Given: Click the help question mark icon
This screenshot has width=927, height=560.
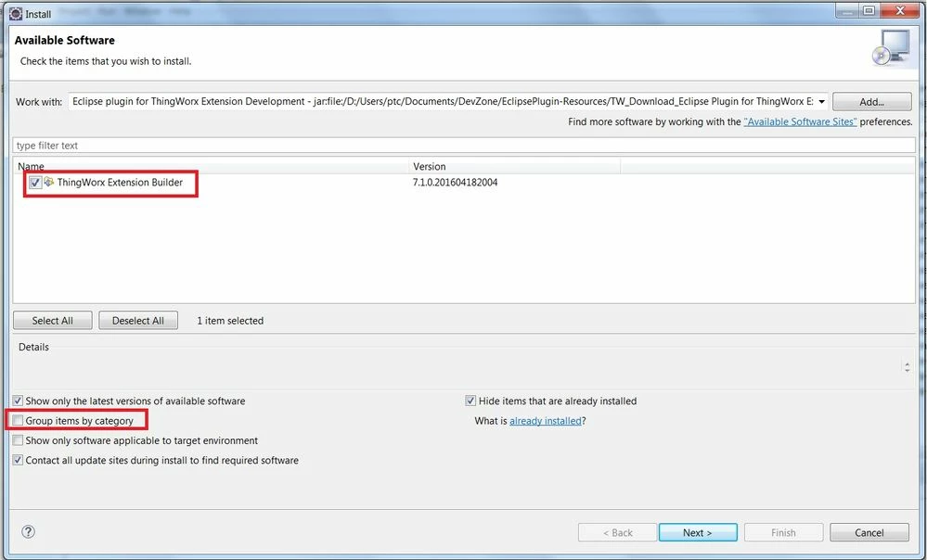Looking at the screenshot, I should coord(27,531).
